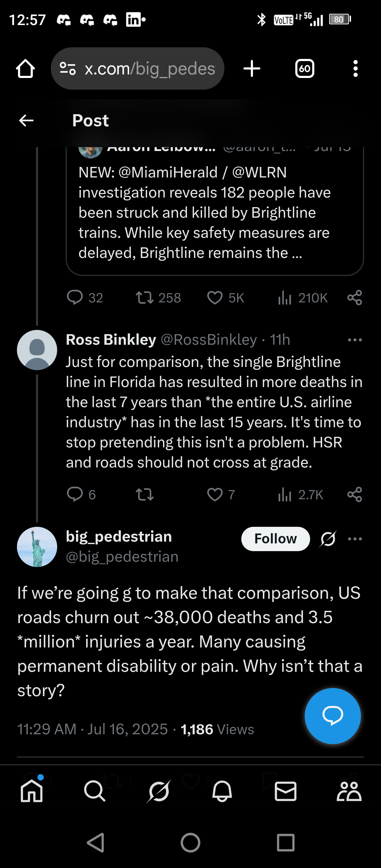The image size is (381, 868).
Task: Open Grok icon next to Follow button
Action: [x=328, y=539]
